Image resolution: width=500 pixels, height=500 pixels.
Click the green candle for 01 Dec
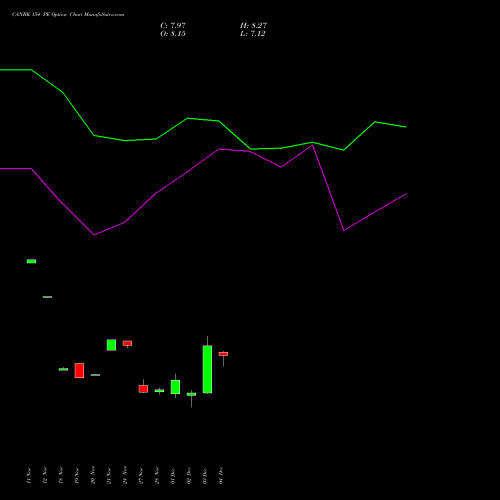coord(175,387)
